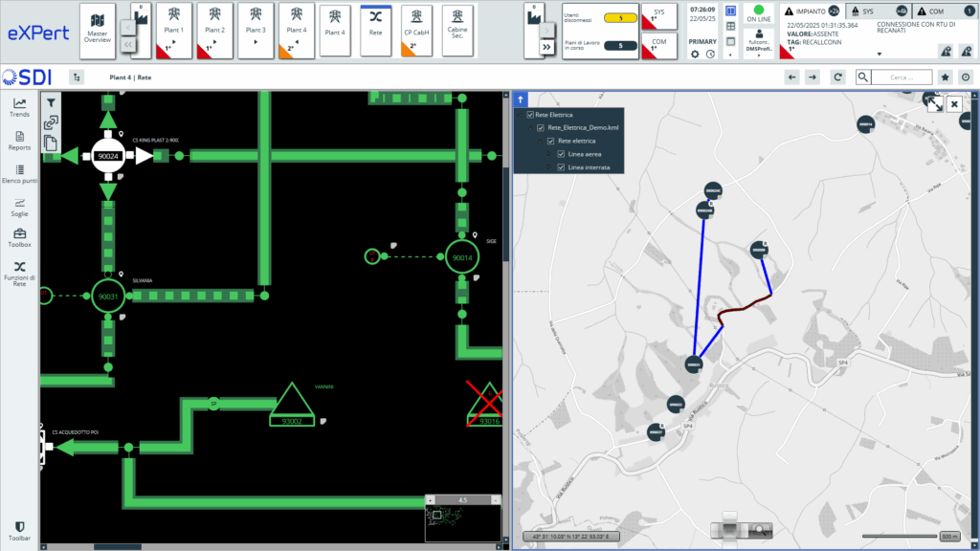
Task: Uncheck the Linea aerea layer checkbox
Action: click(563, 154)
